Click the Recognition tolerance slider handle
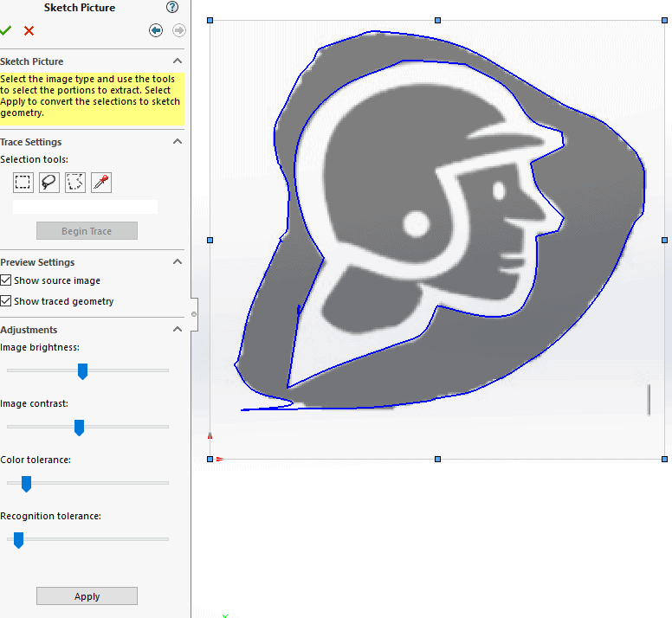This screenshot has height=618, width=672. [18, 540]
